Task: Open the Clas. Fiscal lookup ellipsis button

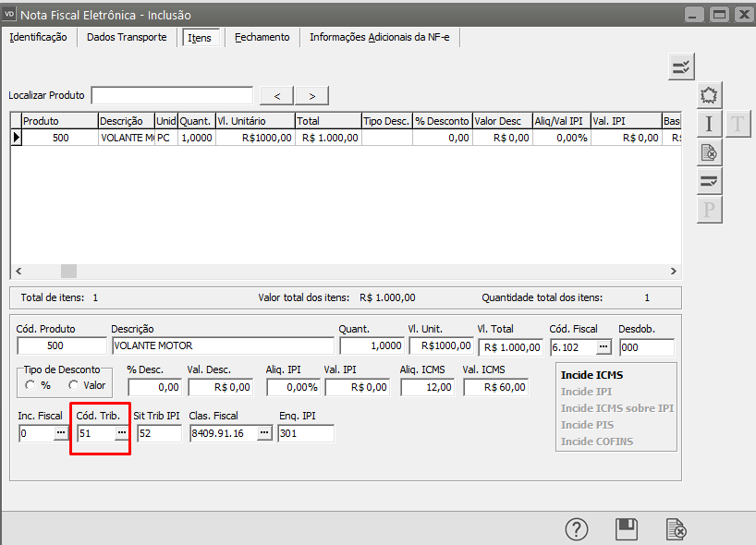Action: point(263,433)
